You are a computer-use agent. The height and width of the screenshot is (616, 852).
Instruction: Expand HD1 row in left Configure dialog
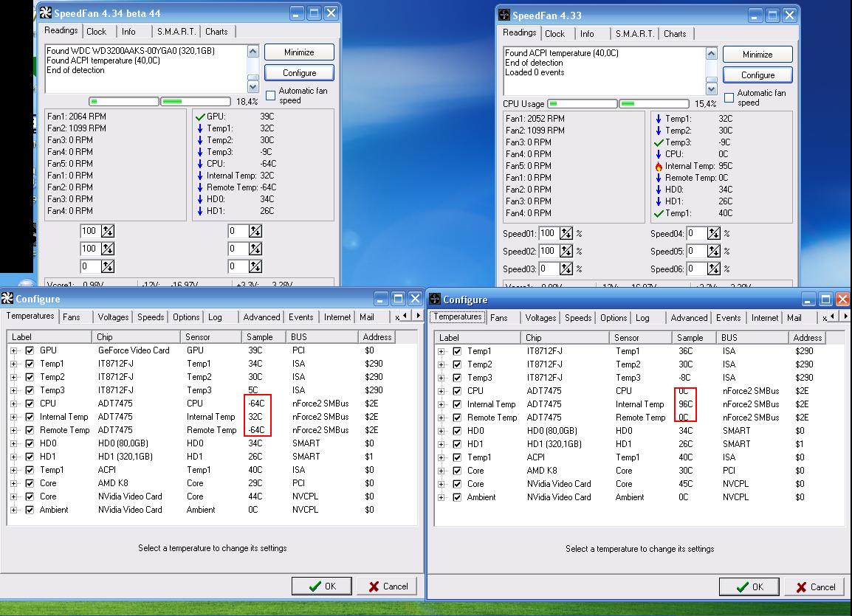[x=13, y=457]
